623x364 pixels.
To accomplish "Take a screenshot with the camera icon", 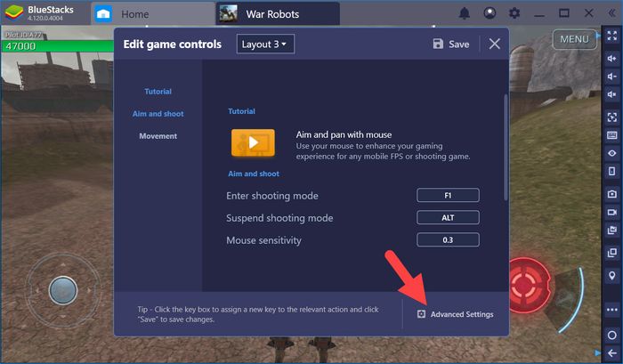I will [x=612, y=194].
